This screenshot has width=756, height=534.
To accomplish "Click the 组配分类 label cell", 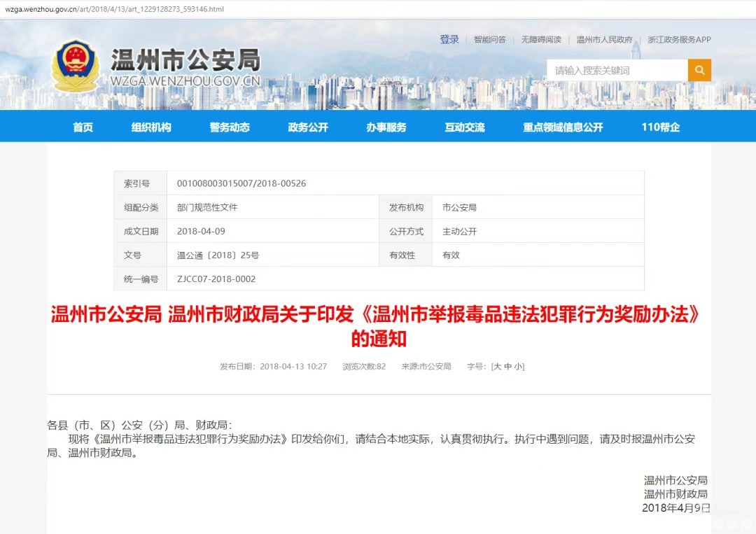I will pos(141,207).
